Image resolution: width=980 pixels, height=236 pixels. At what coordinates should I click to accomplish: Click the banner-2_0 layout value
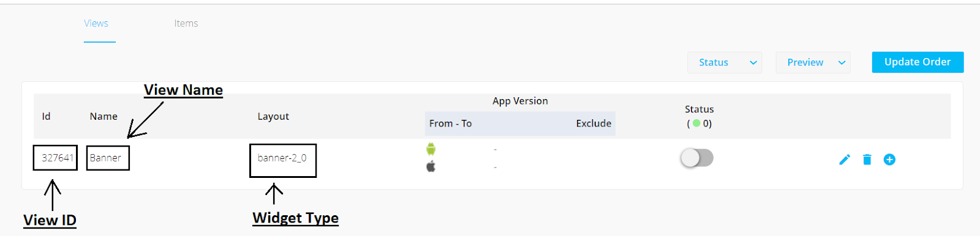click(282, 158)
